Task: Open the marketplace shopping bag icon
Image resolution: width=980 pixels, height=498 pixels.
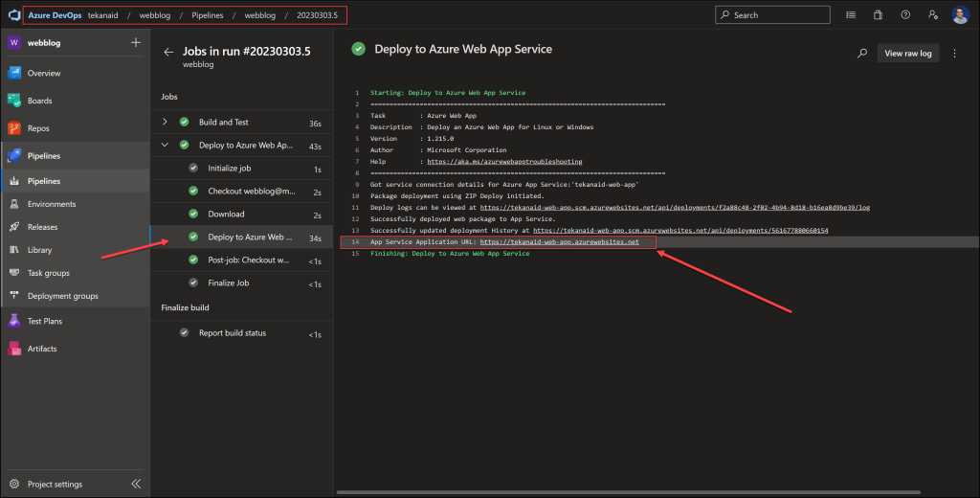Action: coord(879,15)
